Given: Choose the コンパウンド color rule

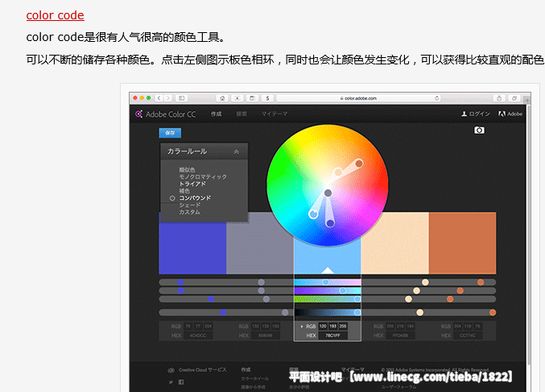Looking at the screenshot, I should [195, 198].
